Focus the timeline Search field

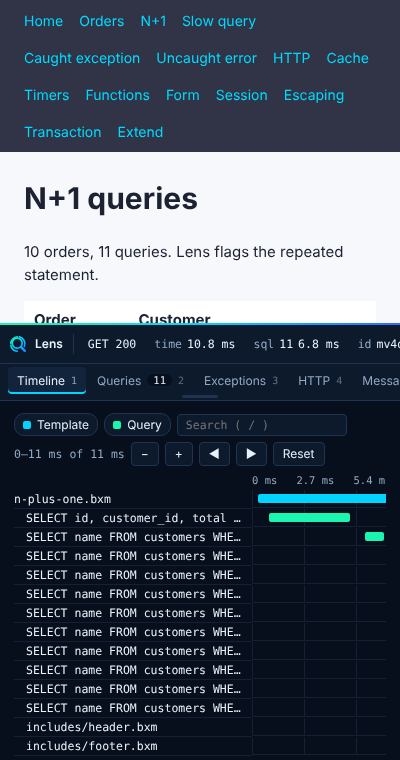point(262,425)
